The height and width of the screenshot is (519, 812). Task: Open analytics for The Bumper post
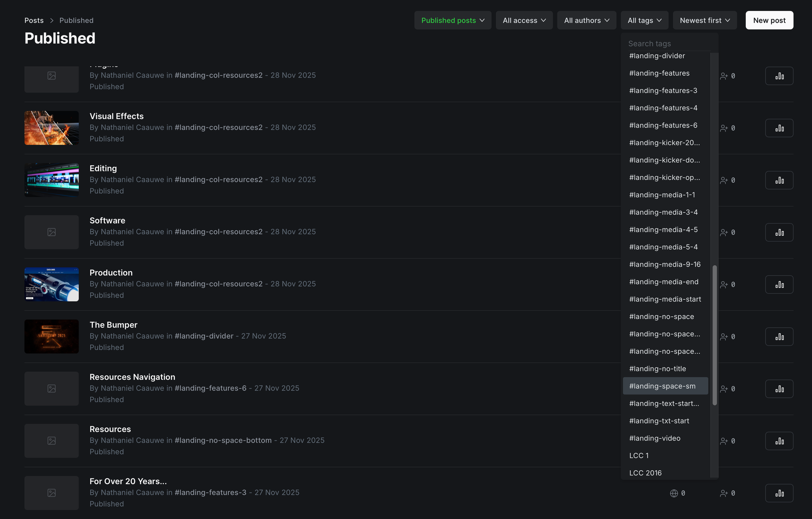click(x=779, y=337)
